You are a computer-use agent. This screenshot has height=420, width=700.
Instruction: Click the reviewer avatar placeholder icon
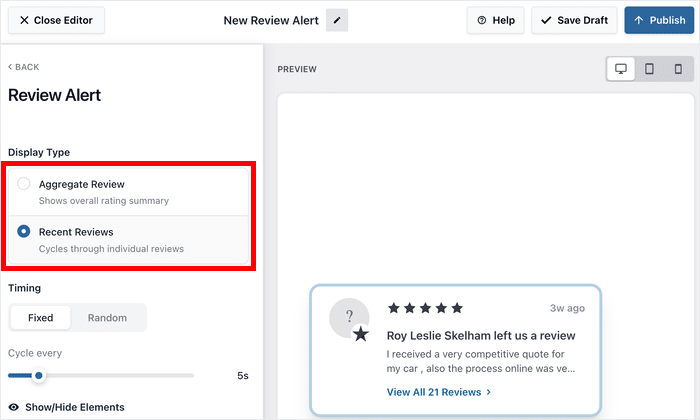349,318
